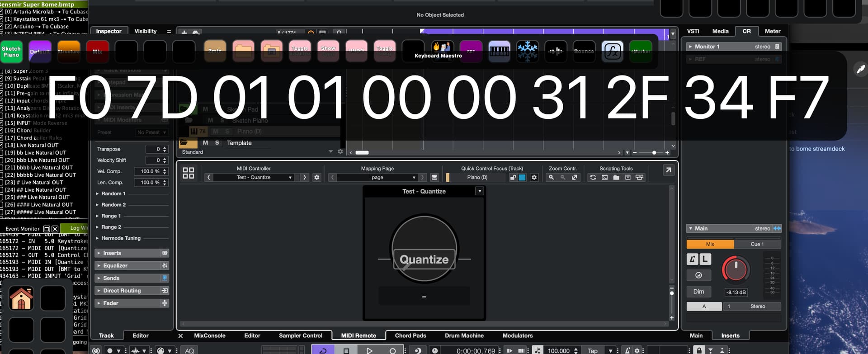Click the inspector Fader section icon

(x=165, y=303)
